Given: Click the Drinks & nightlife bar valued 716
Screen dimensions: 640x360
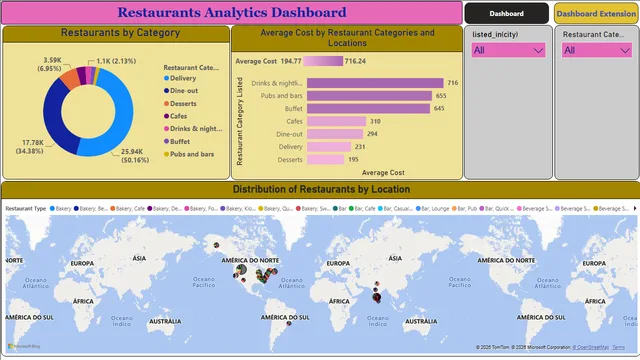Looking at the screenshot, I should pyautogui.click(x=375, y=83).
